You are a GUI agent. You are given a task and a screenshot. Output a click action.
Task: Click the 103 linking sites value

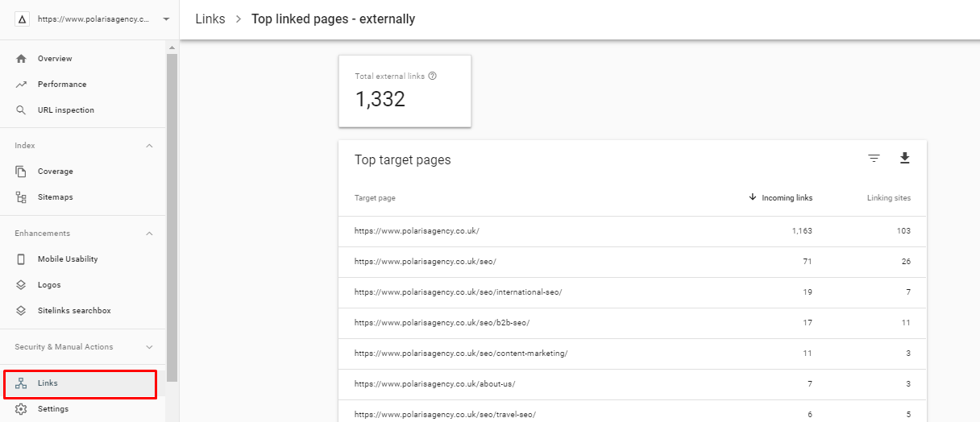pos(903,231)
